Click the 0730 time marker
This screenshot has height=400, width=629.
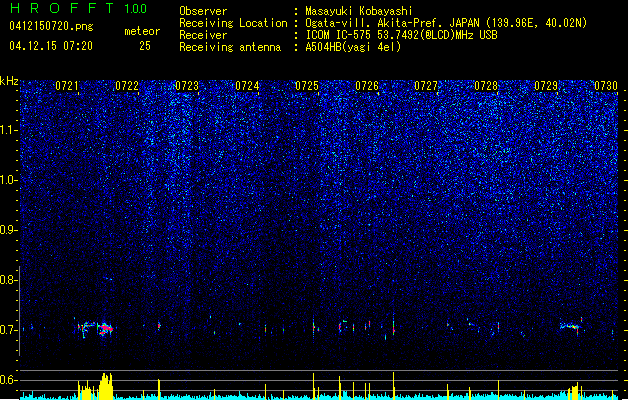[606, 86]
